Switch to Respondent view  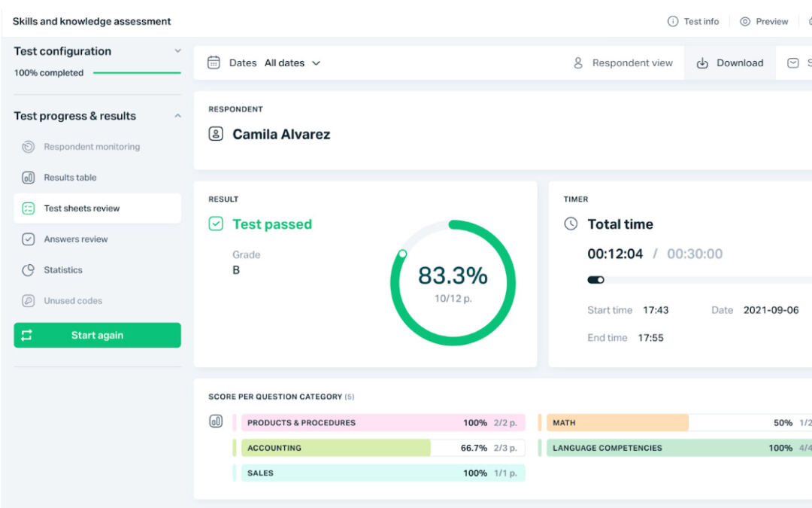point(623,63)
